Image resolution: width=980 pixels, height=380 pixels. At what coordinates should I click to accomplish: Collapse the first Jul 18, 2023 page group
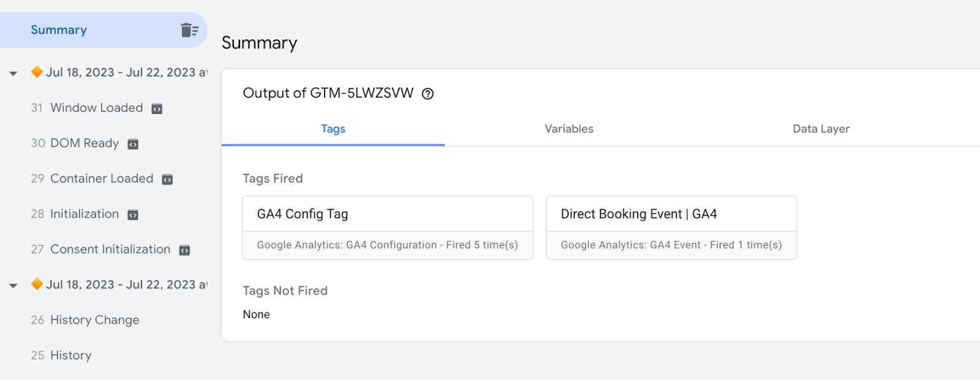click(13, 74)
